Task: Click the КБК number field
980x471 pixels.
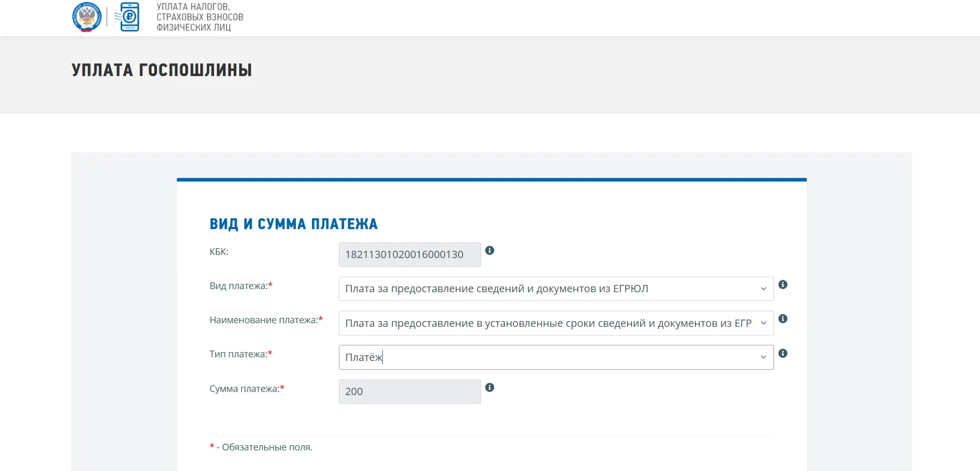Action: [x=409, y=254]
